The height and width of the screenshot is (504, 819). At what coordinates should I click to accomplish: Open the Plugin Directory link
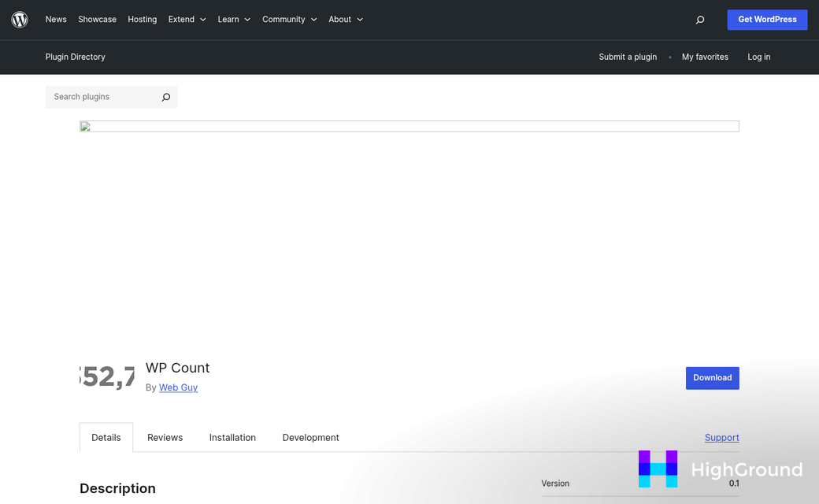[x=76, y=57]
